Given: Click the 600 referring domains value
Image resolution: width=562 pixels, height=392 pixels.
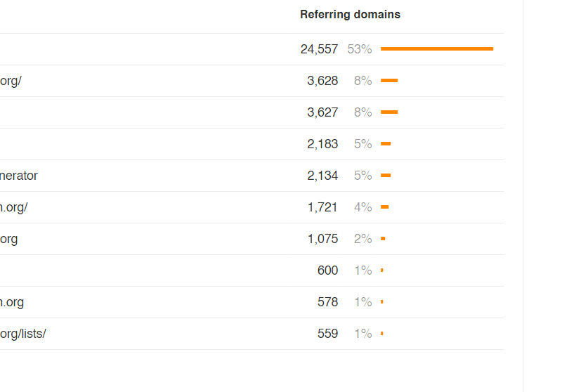Looking at the screenshot, I should coord(327,270).
